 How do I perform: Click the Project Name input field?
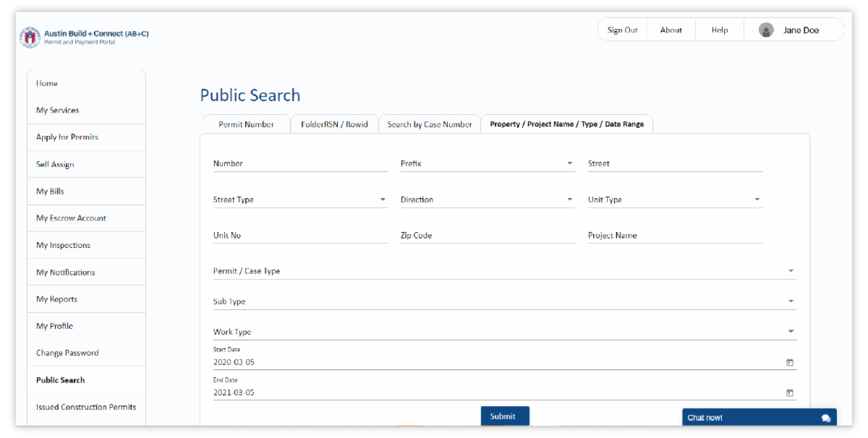[x=673, y=235]
